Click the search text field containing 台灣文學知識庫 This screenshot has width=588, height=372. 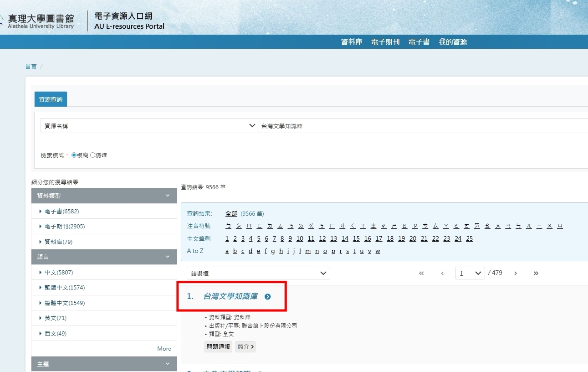pyautogui.click(x=423, y=126)
